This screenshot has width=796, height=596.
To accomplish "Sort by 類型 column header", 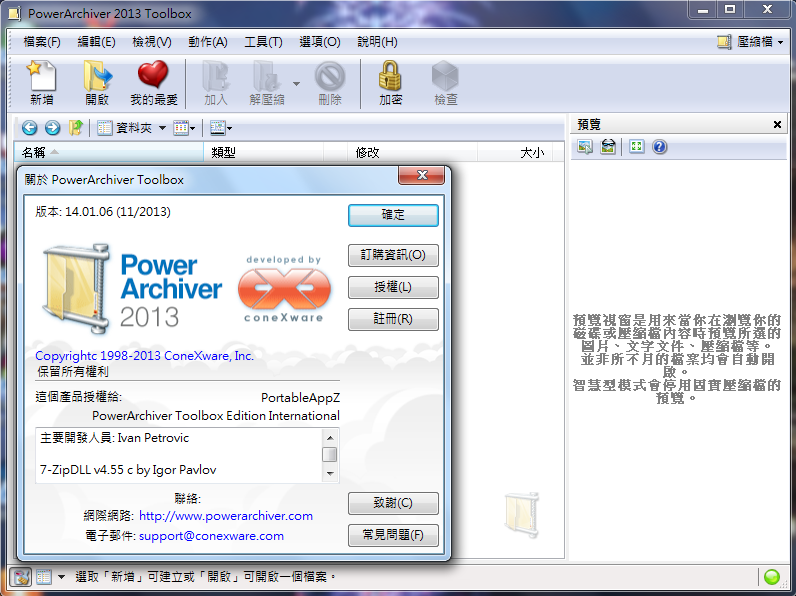I will point(263,152).
